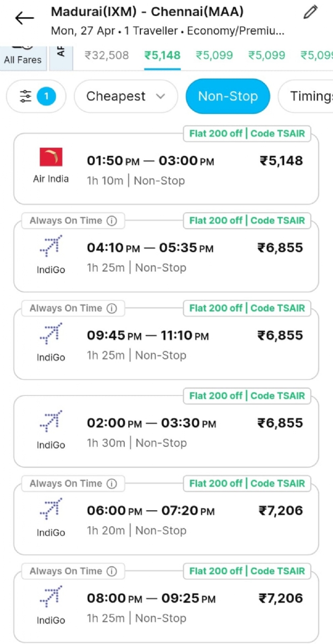Tap IndiGo logo on 02:00 PM flight

51,423
